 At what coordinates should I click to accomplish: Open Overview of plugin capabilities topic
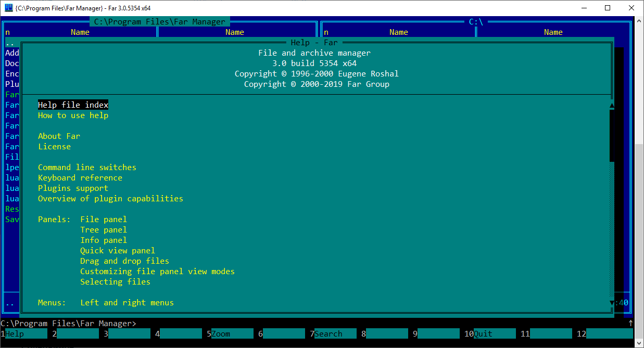110,199
